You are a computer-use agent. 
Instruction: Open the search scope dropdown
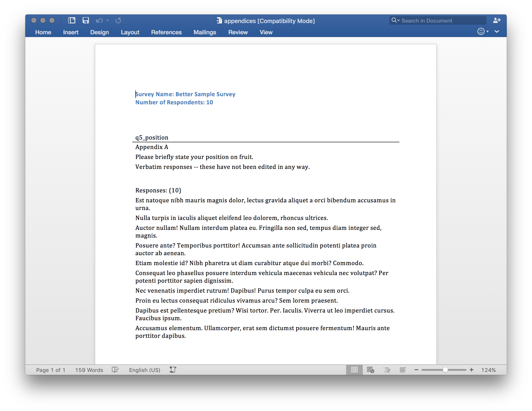tap(398, 21)
